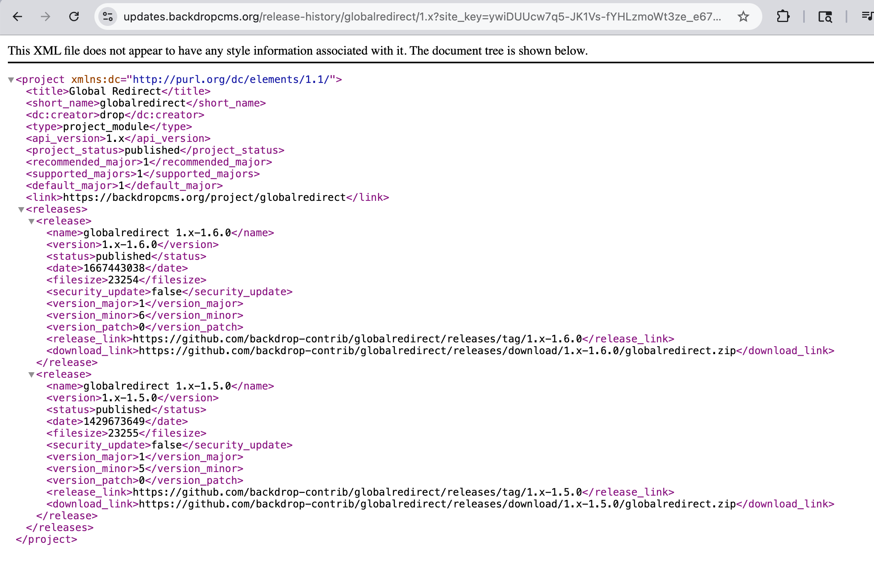Select date value 1667443038
The height and width of the screenshot is (588, 874).
point(114,268)
